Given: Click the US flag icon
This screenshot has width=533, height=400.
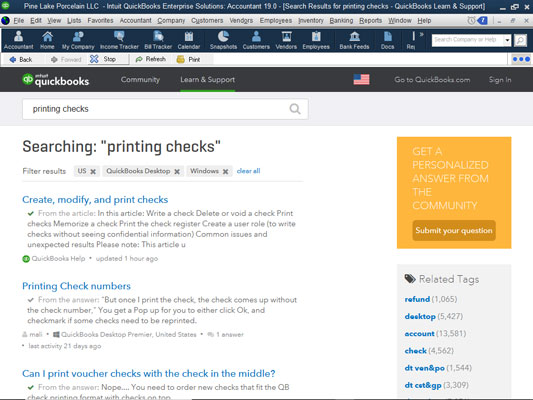Looking at the screenshot, I should click(x=361, y=80).
